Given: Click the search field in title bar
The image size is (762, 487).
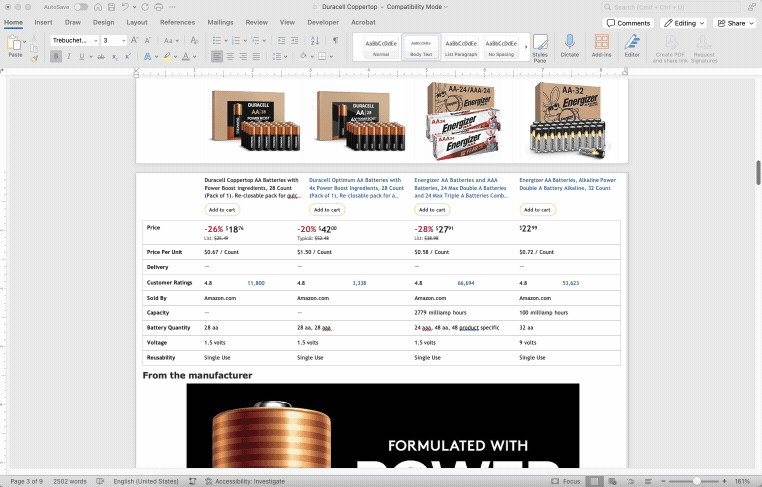Looking at the screenshot, I should [x=671, y=7].
